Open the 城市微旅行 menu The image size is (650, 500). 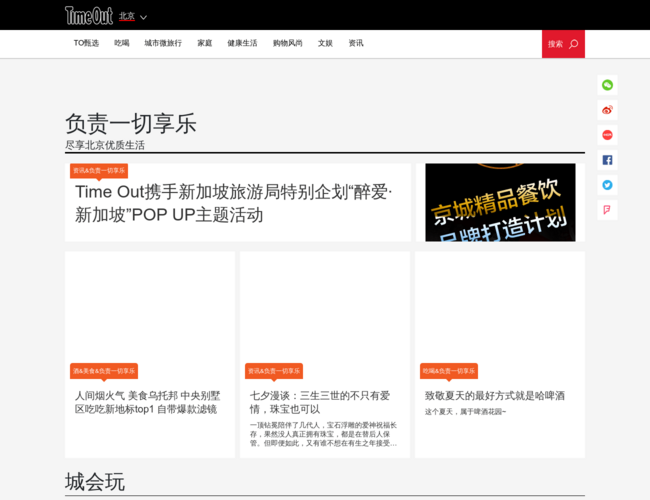tap(163, 44)
